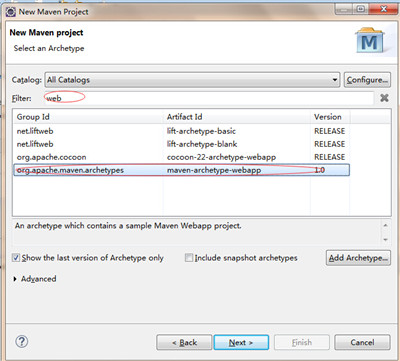
Task: Proceed with the Next button
Action: pos(241,342)
